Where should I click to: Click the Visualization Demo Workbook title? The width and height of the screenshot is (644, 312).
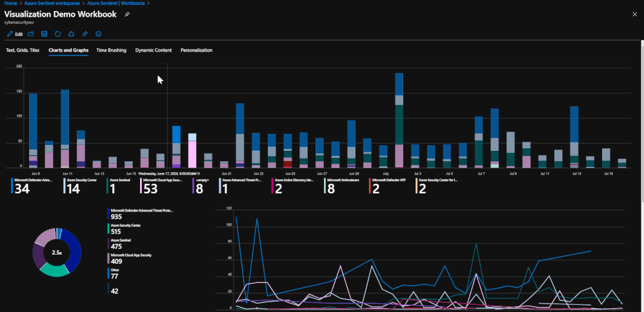tap(61, 14)
